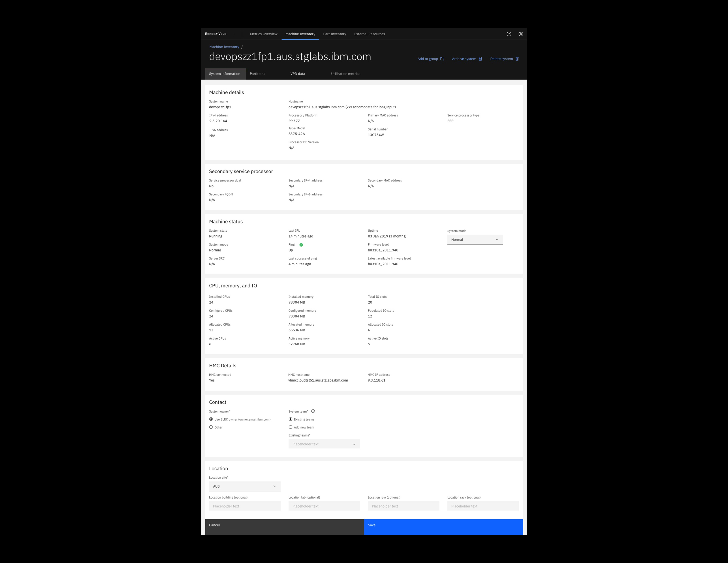Focus the Location row input field
The width and height of the screenshot is (728, 563).
pyautogui.click(x=403, y=506)
